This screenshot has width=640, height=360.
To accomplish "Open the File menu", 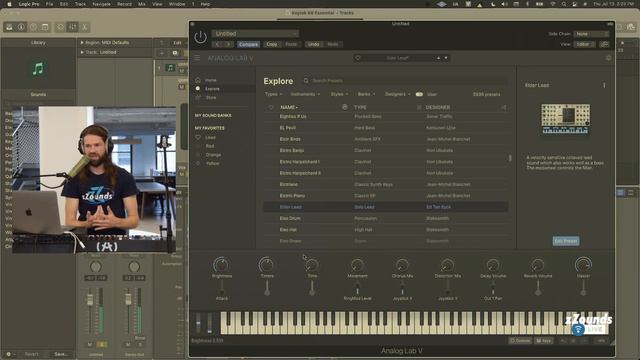I will point(49,4).
